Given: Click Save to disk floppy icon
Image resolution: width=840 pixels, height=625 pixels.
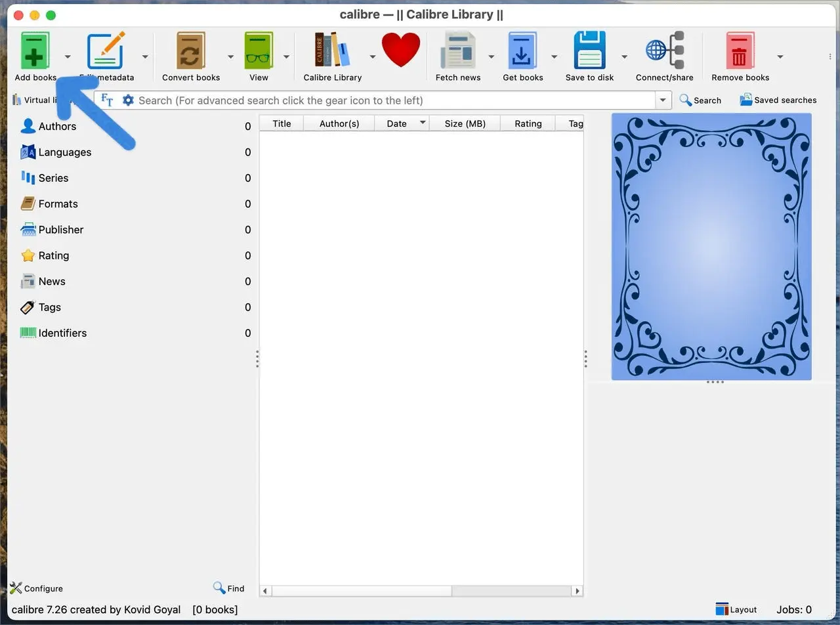Looking at the screenshot, I should (x=589, y=51).
